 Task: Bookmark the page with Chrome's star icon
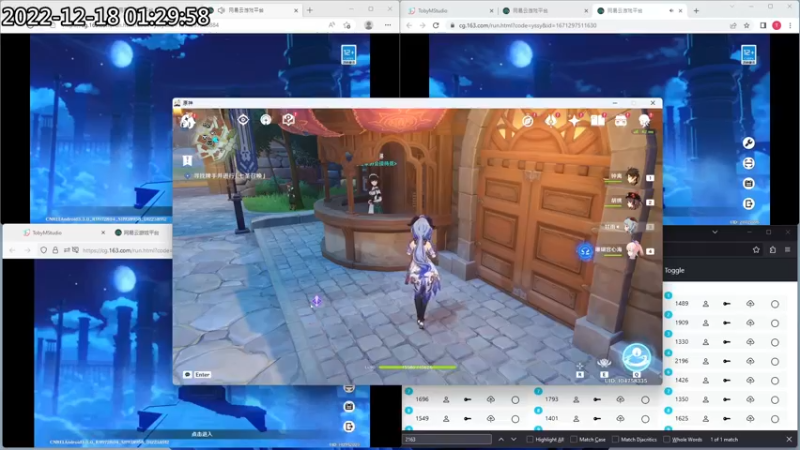[746, 25]
